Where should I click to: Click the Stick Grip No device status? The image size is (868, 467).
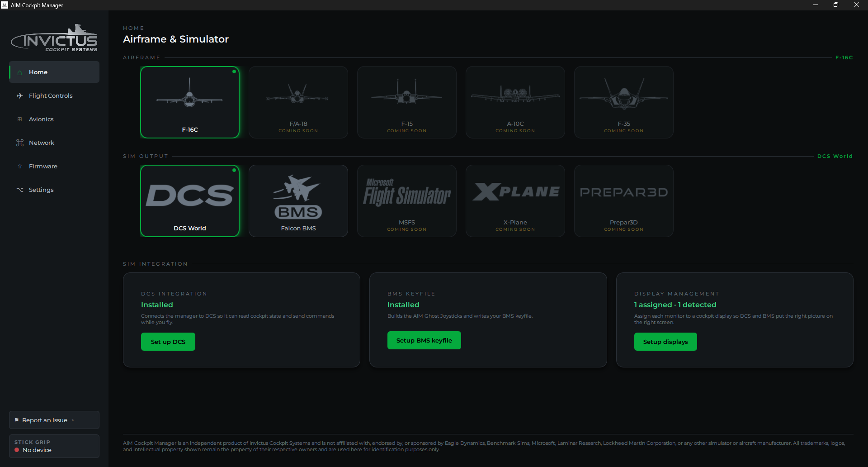54,446
